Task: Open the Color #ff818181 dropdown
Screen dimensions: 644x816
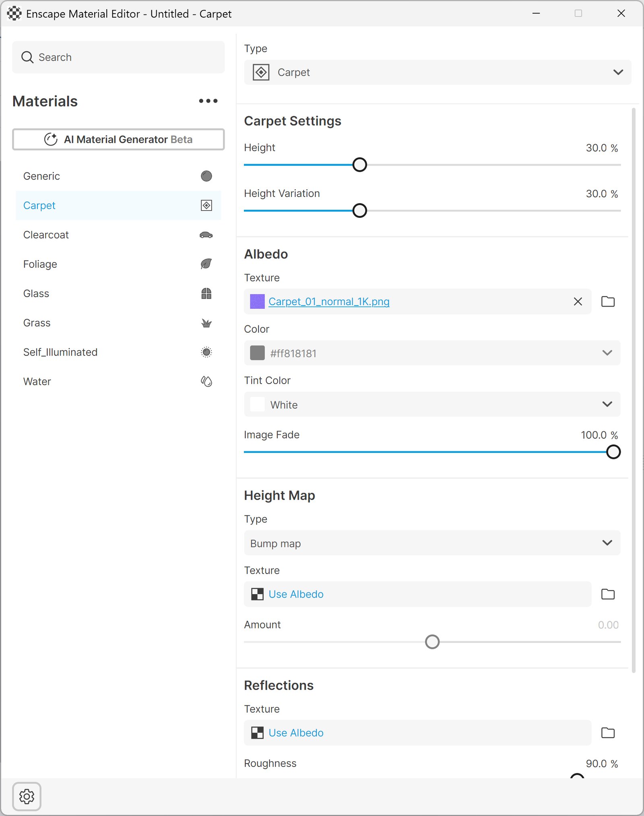Action: pos(432,353)
